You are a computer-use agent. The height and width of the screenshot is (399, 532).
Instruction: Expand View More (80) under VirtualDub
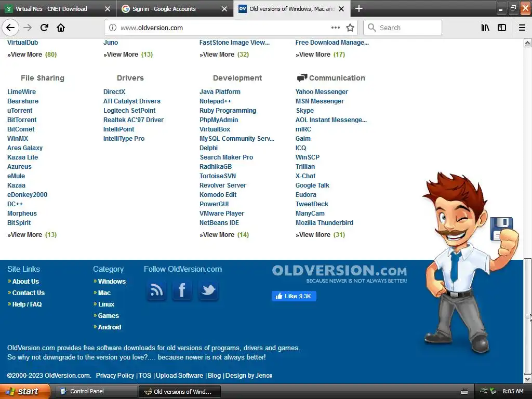(32, 54)
